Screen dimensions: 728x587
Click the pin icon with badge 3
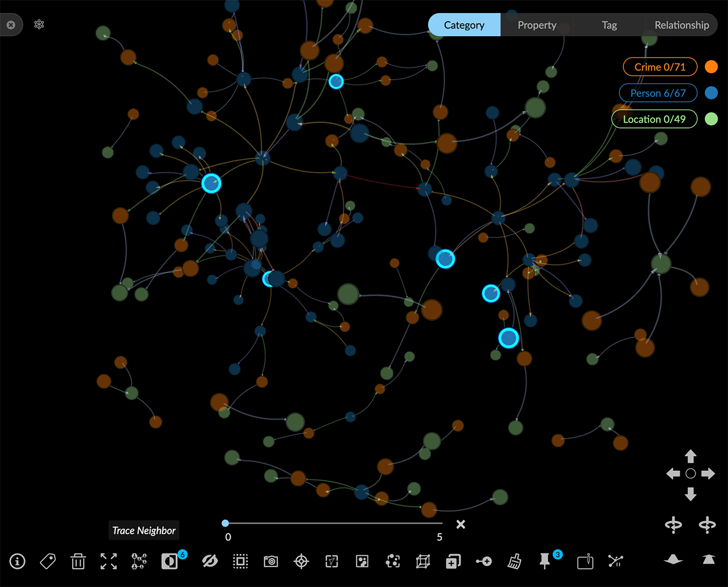545,562
